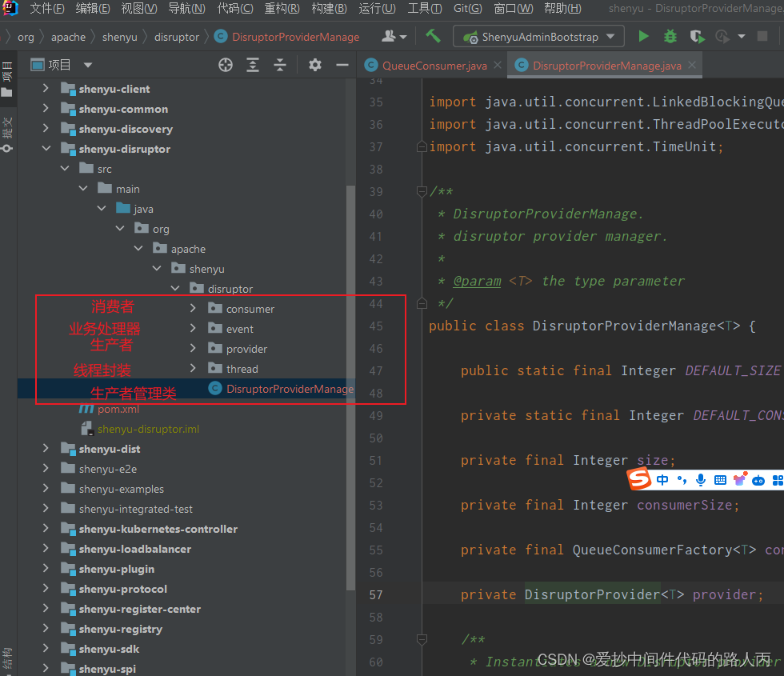Screen dimensions: 784x676
Task: Open the Commit tool window side tab
Action: 7,135
